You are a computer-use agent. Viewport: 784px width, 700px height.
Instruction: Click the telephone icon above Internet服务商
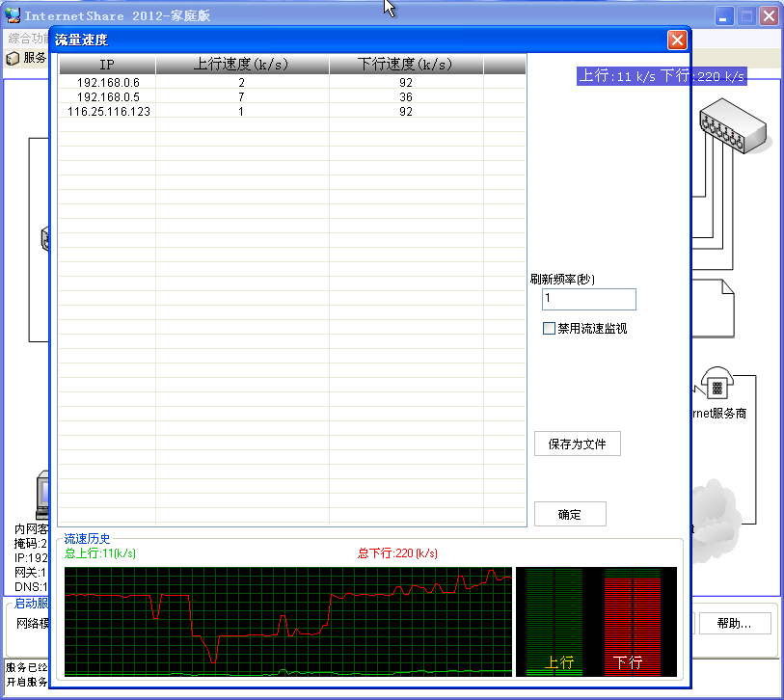(x=716, y=386)
